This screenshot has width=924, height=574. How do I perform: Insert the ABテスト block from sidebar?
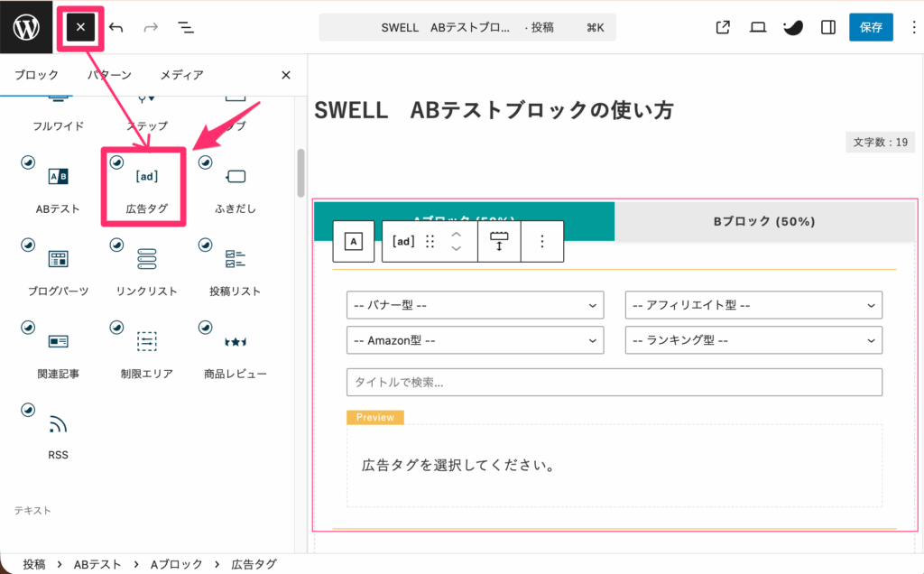58,177
